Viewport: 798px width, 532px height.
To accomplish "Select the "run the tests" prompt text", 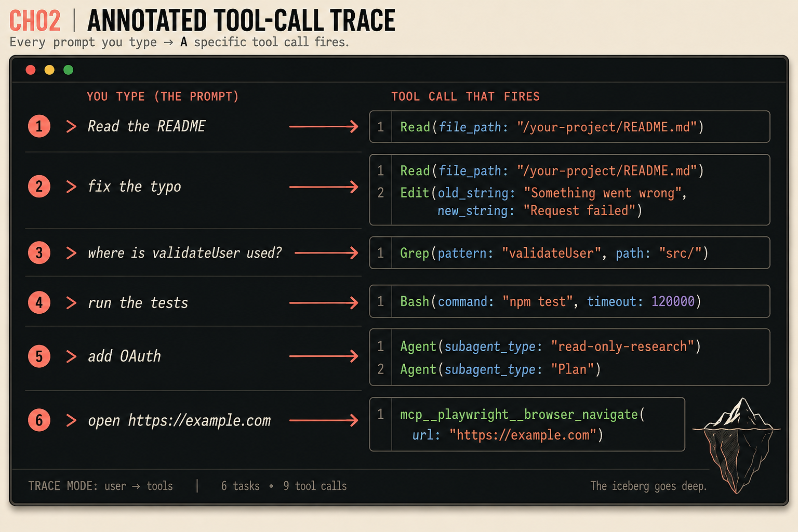I will coord(138,303).
